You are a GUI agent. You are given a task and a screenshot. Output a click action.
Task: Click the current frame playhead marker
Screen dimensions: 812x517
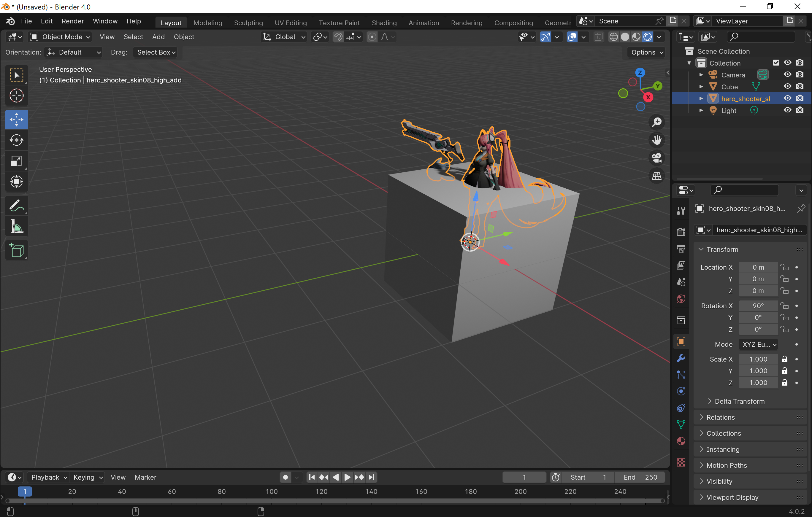point(25,492)
